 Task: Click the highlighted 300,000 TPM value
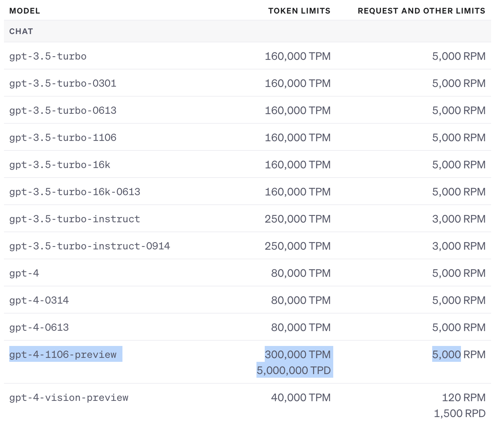point(298,355)
